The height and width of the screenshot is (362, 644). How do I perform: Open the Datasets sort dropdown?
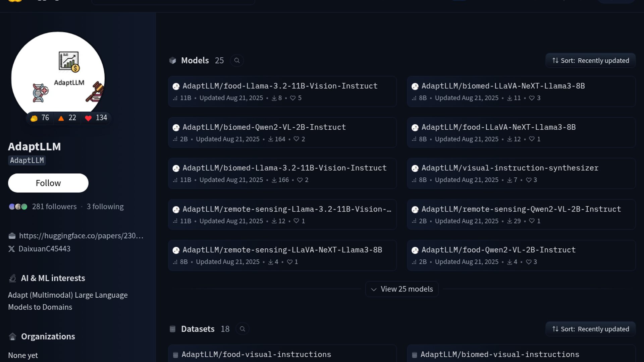tap(590, 329)
